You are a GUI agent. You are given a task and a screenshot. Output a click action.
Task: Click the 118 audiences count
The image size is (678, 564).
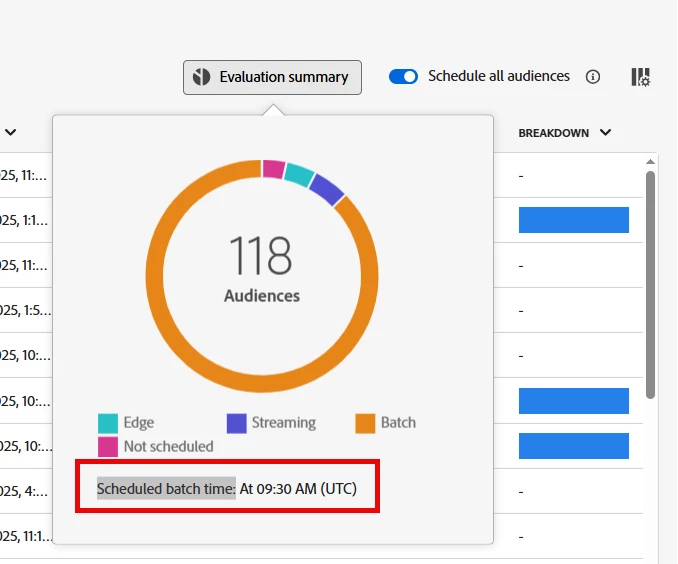[x=261, y=256]
